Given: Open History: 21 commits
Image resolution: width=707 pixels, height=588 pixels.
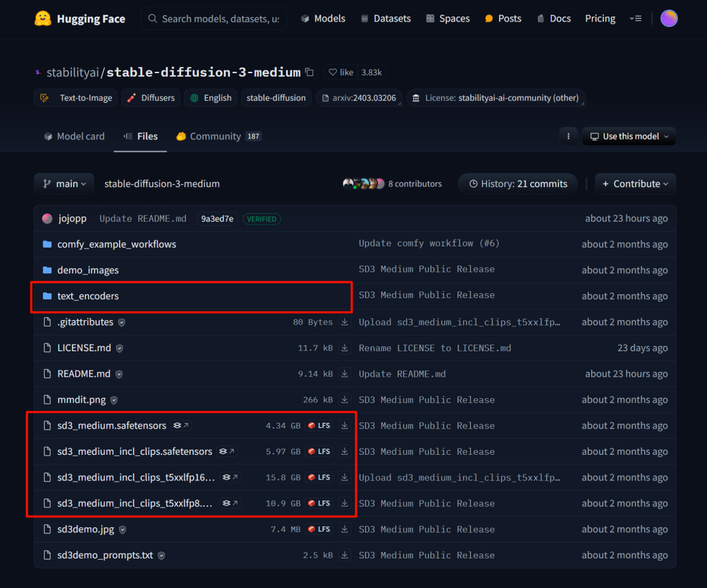Looking at the screenshot, I should (518, 184).
